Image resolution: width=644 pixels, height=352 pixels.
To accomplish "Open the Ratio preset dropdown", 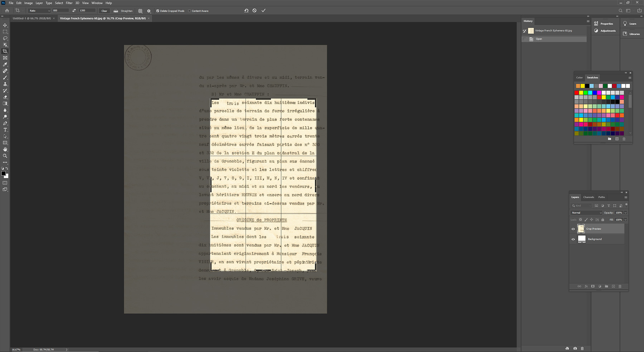I will click(40, 11).
